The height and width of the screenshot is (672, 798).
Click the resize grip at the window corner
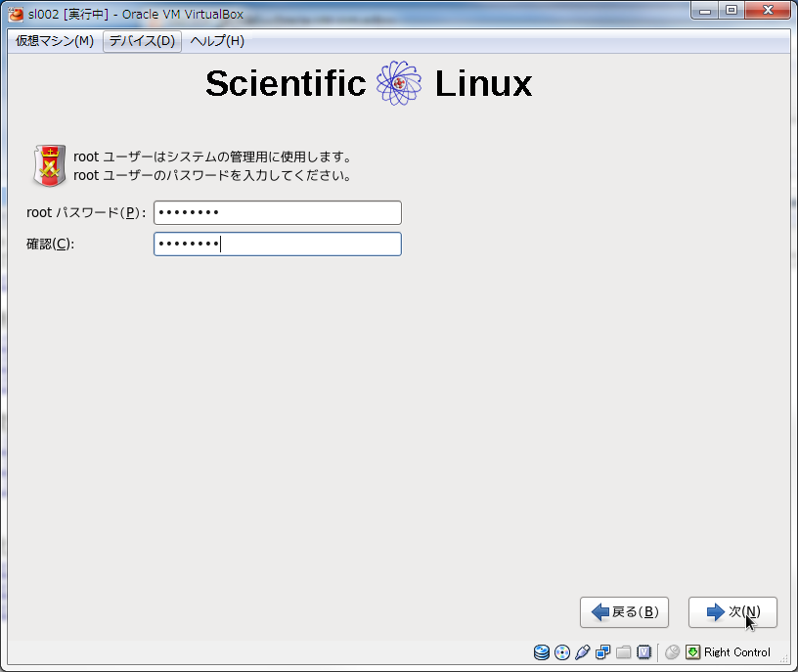pyautogui.click(x=784, y=659)
